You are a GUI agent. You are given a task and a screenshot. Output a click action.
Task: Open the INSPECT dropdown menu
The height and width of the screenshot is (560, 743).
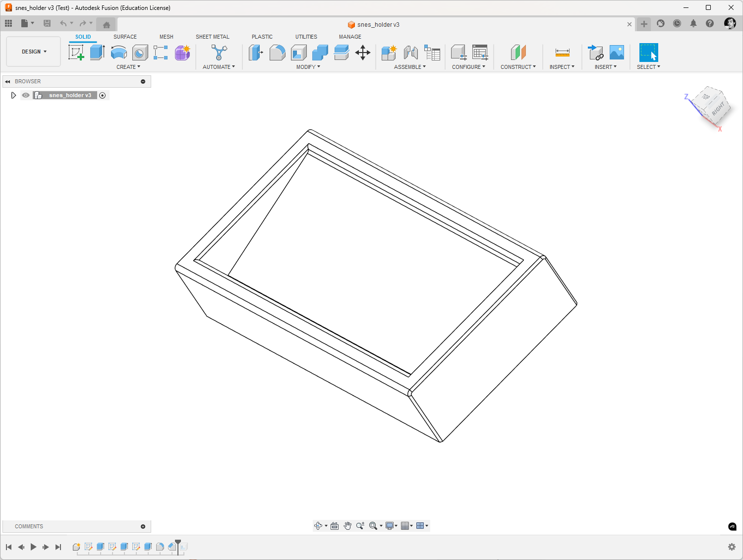[x=562, y=67]
